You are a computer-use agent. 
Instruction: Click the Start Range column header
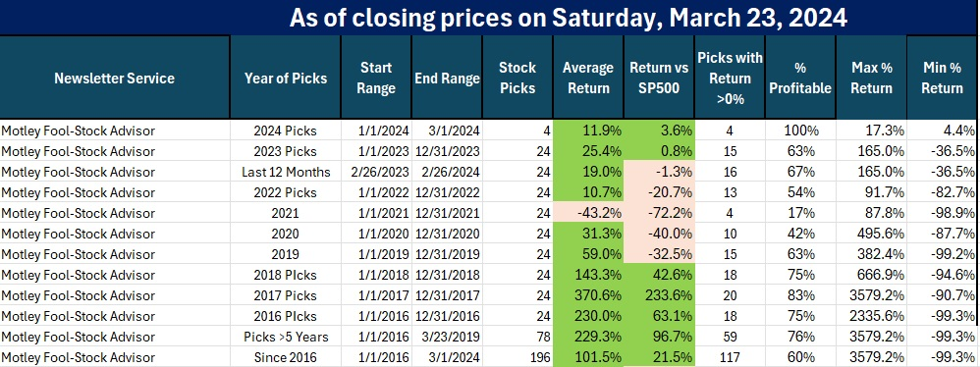(x=376, y=78)
